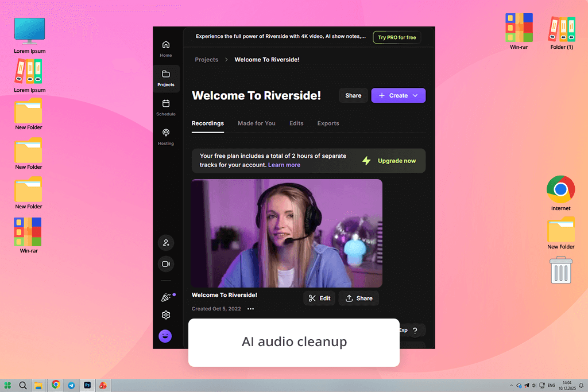Open the what's new party popper icon
Image resolution: width=588 pixels, height=392 pixels.
click(x=166, y=297)
